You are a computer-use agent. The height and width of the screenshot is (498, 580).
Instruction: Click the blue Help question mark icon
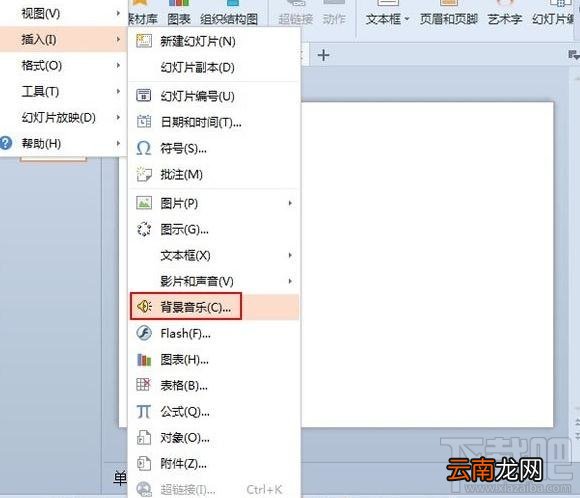(6, 143)
